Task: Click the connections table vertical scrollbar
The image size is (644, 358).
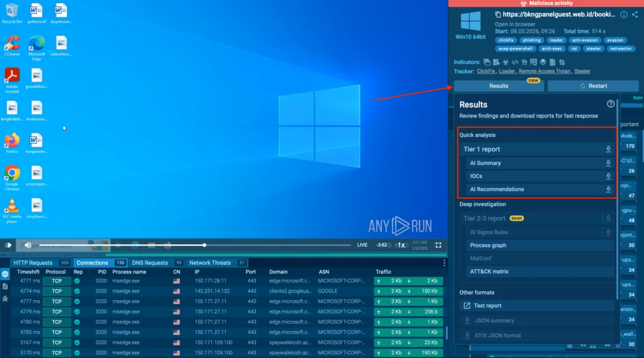Action: tap(447, 332)
